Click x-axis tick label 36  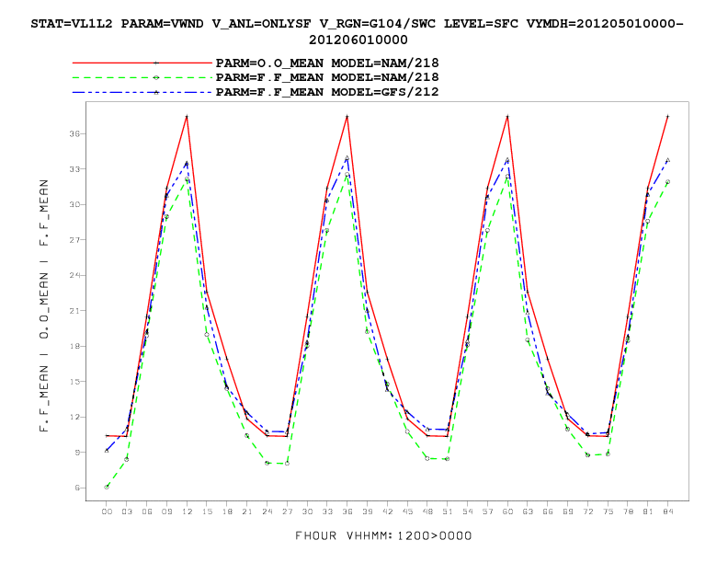347,511
